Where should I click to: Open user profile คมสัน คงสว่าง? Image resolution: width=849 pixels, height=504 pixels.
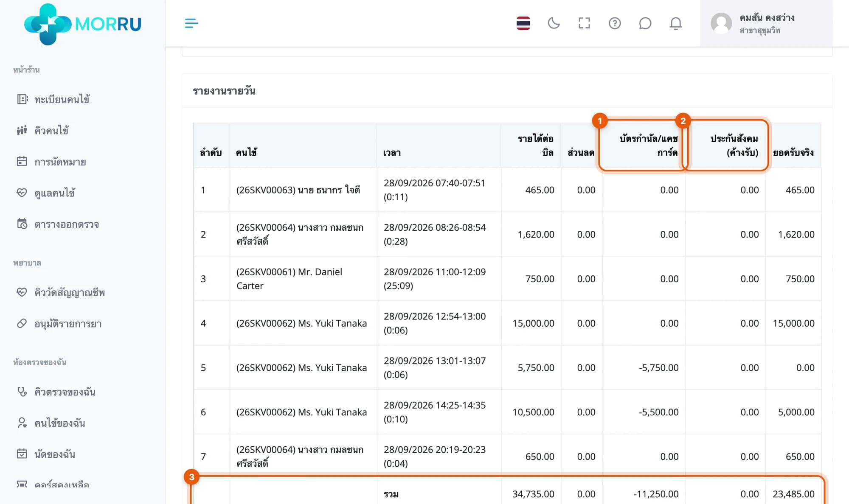coord(766,23)
